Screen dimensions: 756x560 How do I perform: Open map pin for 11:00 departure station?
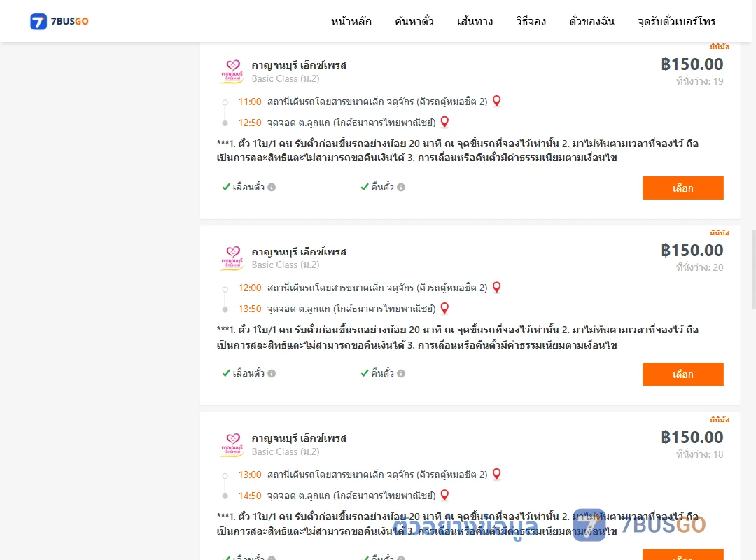(x=496, y=101)
